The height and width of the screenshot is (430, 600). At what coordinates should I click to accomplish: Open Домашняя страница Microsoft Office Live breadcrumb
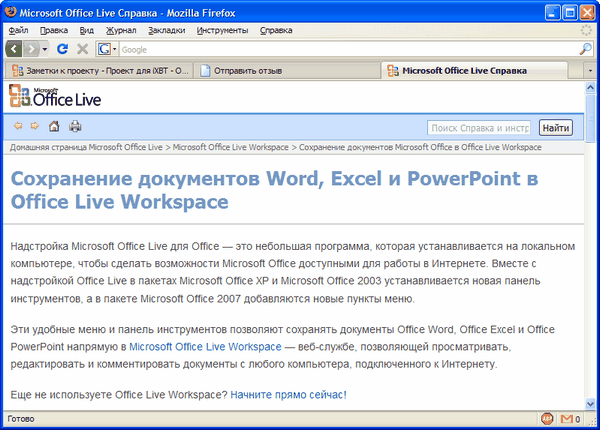coord(86,147)
